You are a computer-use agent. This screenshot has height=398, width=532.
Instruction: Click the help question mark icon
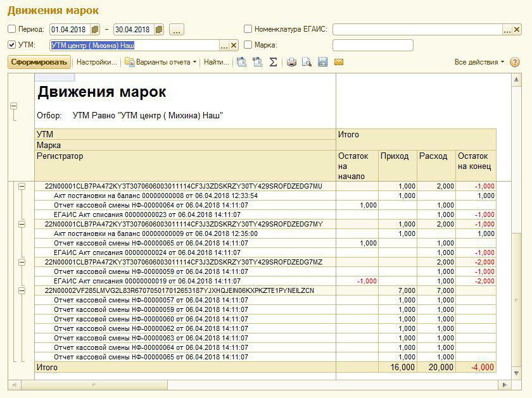point(515,62)
